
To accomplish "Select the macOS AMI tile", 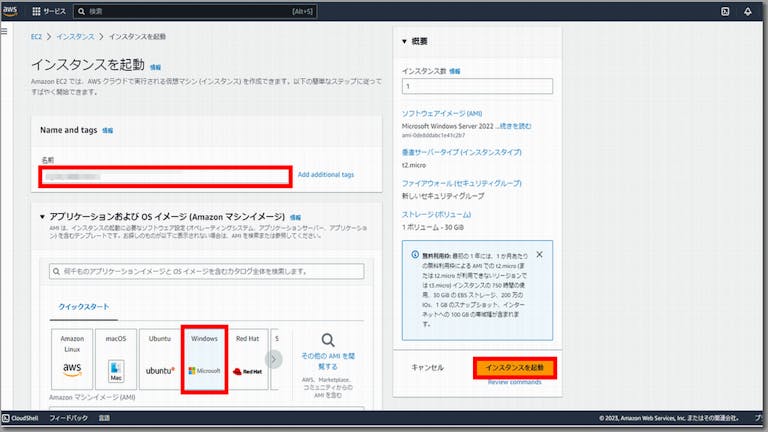I will 116,359.
